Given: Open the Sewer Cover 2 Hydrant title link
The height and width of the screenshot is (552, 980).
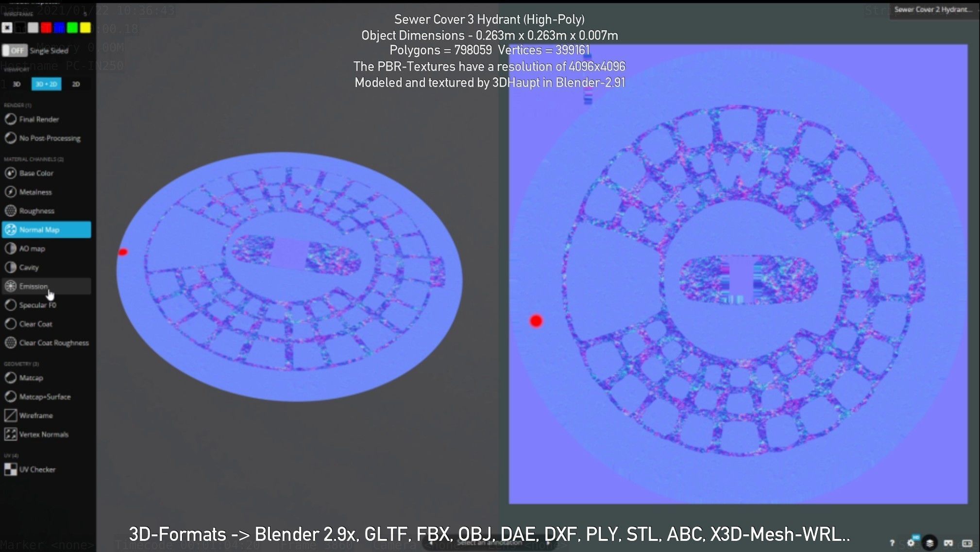Looking at the screenshot, I should tap(933, 9).
